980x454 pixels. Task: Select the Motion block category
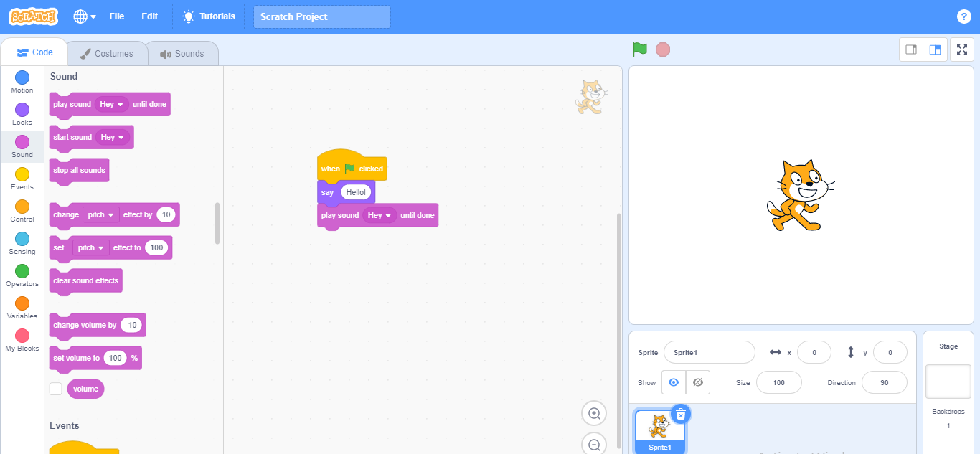[22, 82]
